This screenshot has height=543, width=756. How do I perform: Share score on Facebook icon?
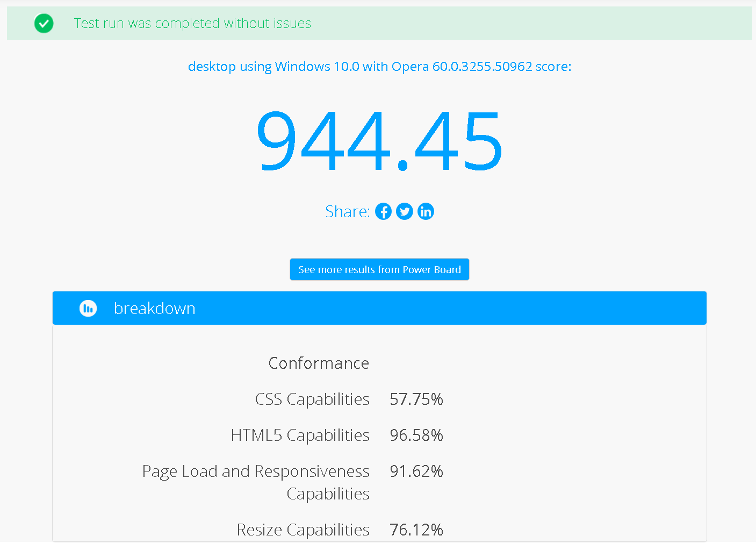(383, 211)
